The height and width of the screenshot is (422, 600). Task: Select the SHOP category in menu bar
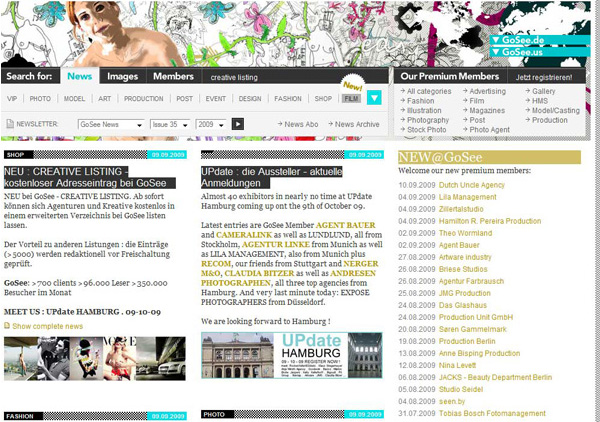pyautogui.click(x=323, y=99)
